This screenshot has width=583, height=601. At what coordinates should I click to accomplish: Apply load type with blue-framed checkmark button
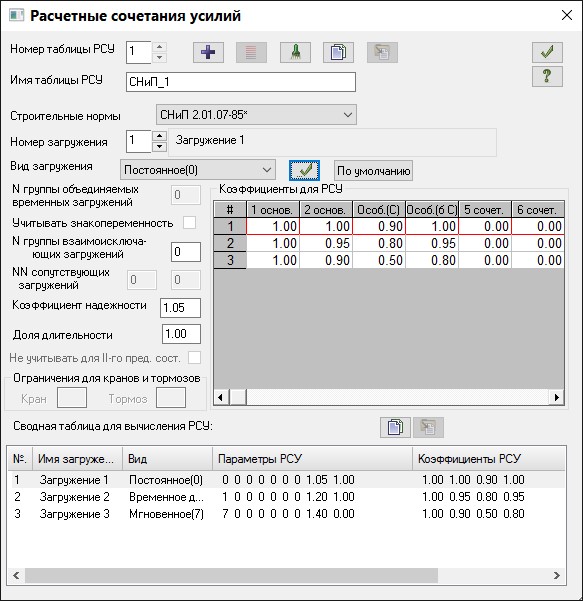(304, 170)
